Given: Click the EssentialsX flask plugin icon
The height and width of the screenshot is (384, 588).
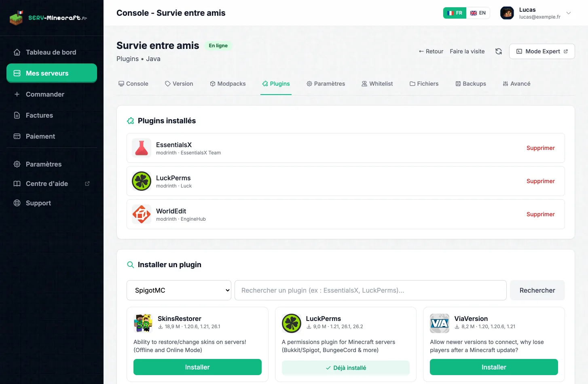Looking at the screenshot, I should pyautogui.click(x=142, y=148).
